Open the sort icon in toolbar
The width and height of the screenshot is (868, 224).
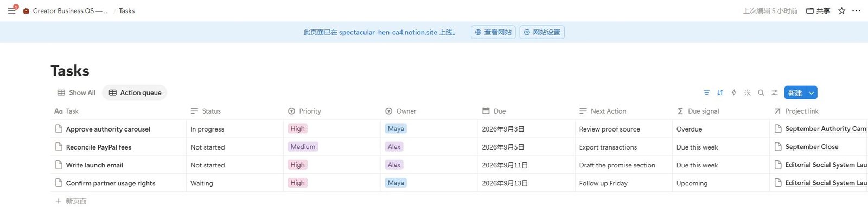(x=720, y=93)
